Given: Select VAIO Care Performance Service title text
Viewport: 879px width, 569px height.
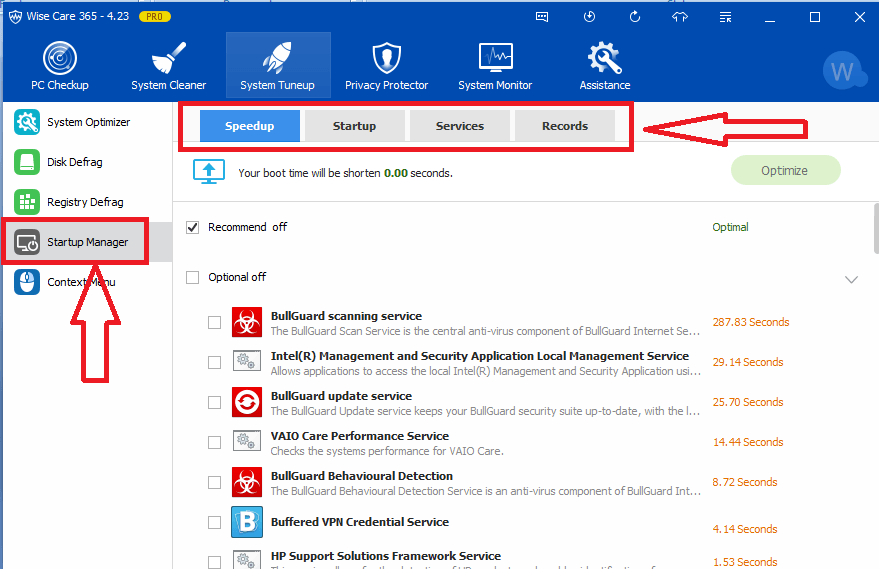Looking at the screenshot, I should tap(360, 436).
